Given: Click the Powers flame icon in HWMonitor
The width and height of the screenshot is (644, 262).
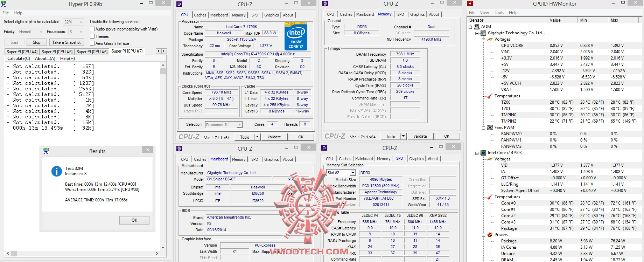Looking at the screenshot, I should [x=490, y=235].
